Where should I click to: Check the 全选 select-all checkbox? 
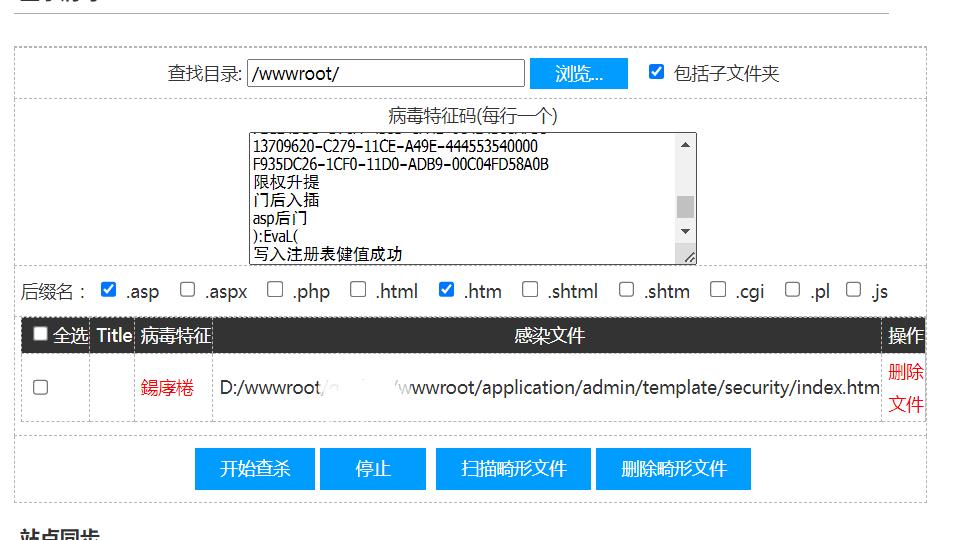[x=40, y=333]
